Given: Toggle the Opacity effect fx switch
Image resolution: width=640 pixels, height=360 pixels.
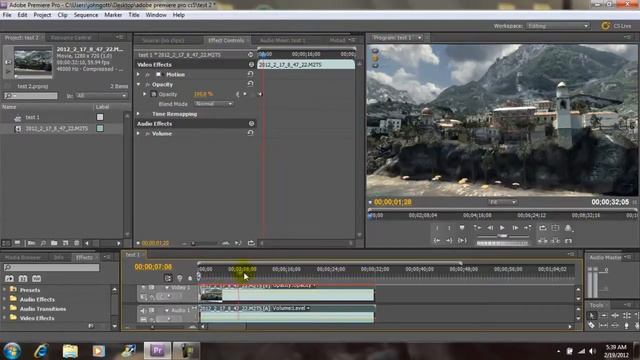Looking at the screenshot, I should tap(147, 84).
